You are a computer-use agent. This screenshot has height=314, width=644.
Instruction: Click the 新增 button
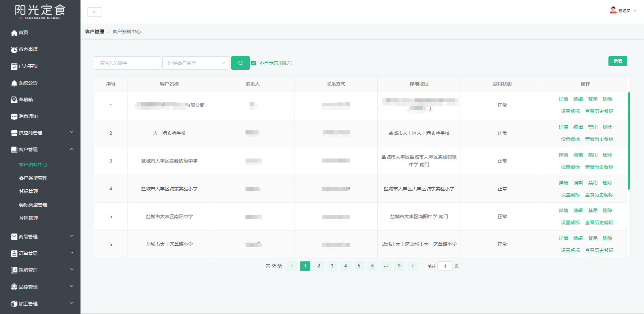tap(618, 61)
